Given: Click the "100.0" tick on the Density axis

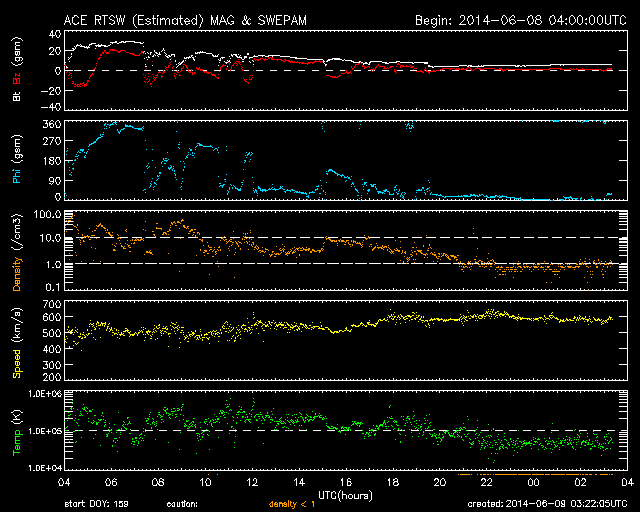Looking at the screenshot, I should [x=48, y=214].
